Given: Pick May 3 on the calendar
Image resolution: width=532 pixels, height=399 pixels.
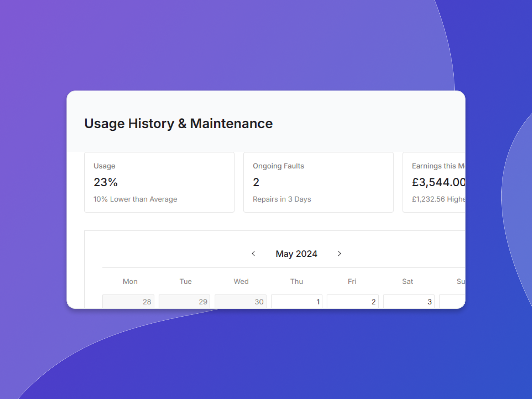Looking at the screenshot, I should point(409,301).
